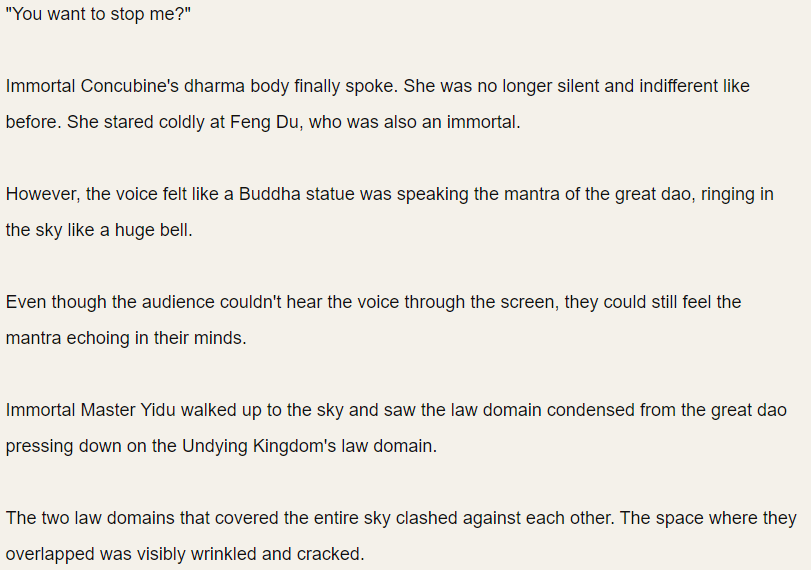Click the quote "You want to stop me?"

coord(98,14)
